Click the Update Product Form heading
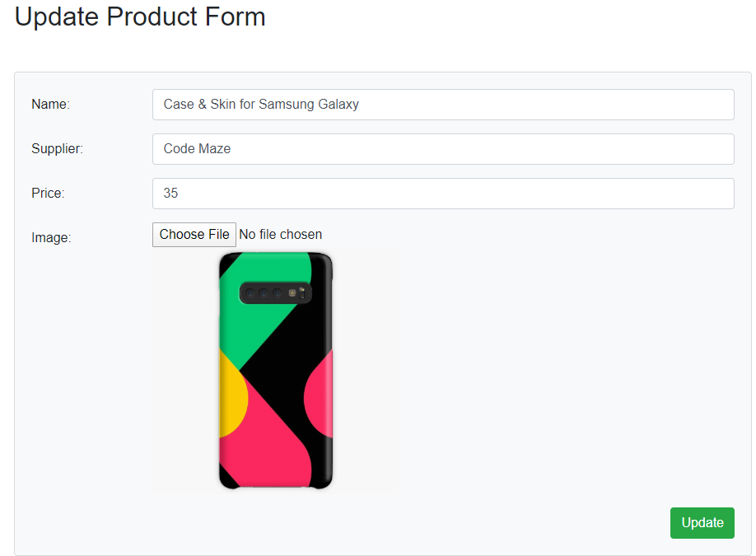Image resolution: width=756 pixels, height=556 pixels. [x=140, y=17]
